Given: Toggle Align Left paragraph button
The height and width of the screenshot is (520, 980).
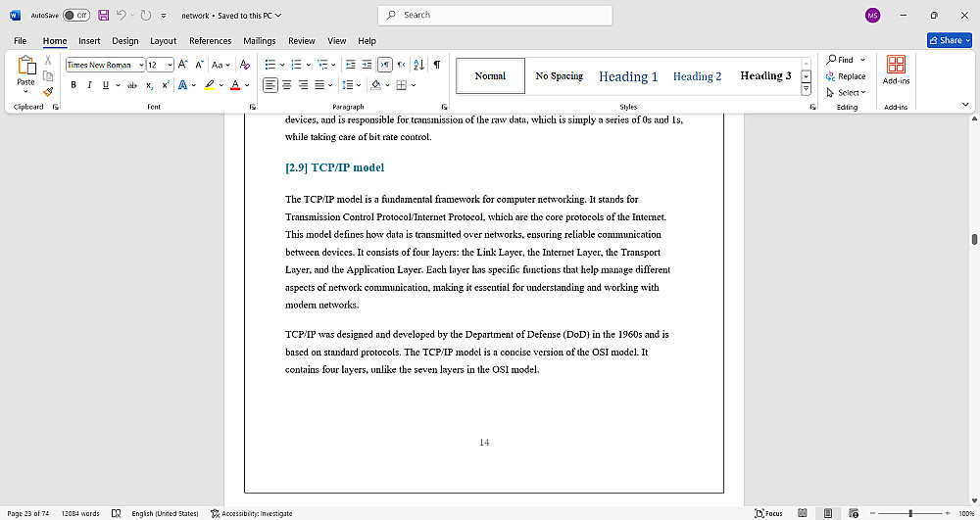Looking at the screenshot, I should pyautogui.click(x=270, y=85).
